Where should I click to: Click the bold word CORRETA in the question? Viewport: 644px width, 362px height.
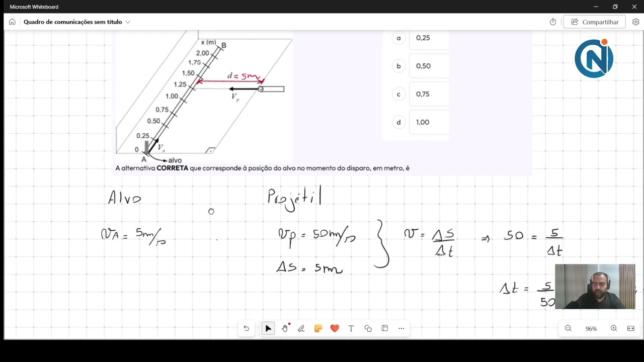[x=172, y=168]
